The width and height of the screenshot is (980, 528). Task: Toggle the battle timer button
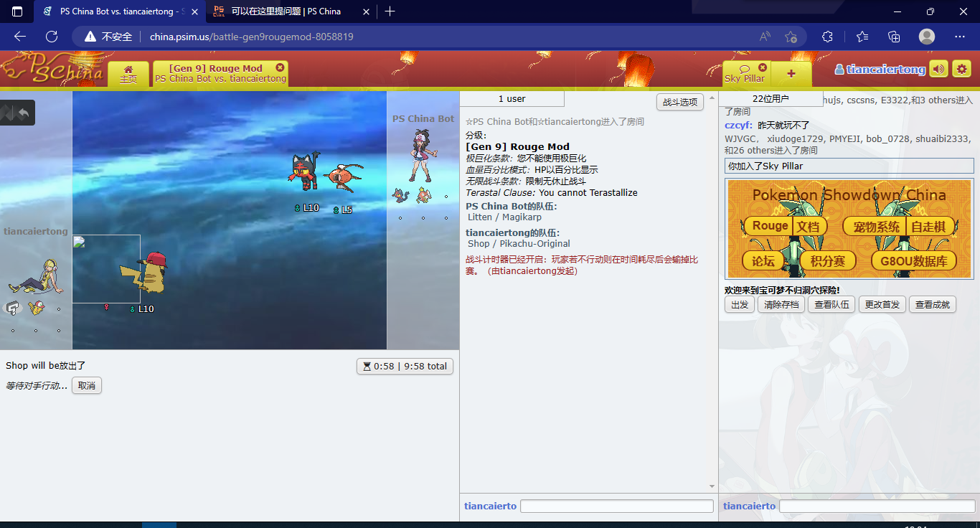405,366
